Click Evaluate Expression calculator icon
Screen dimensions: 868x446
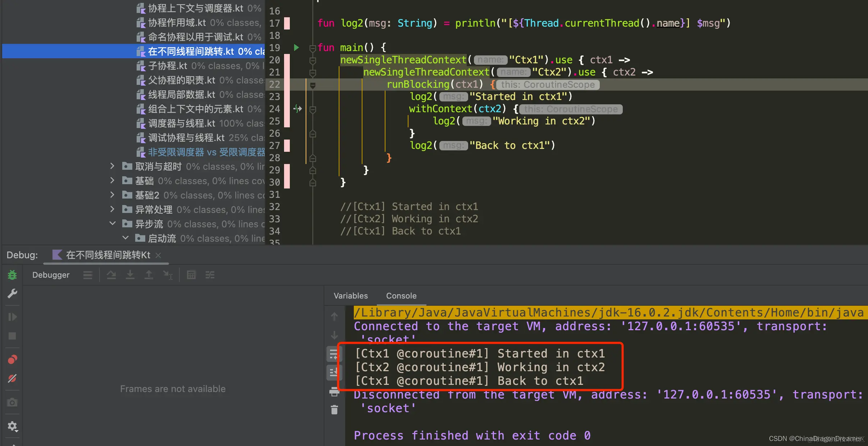pos(191,275)
